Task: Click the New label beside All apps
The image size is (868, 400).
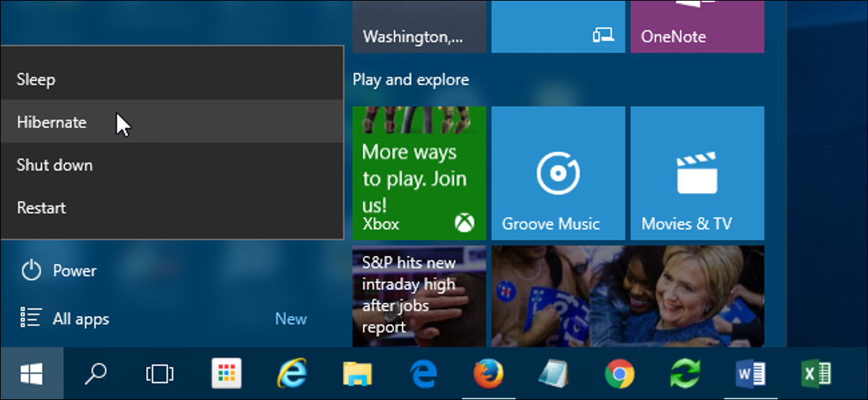Action: point(291,318)
